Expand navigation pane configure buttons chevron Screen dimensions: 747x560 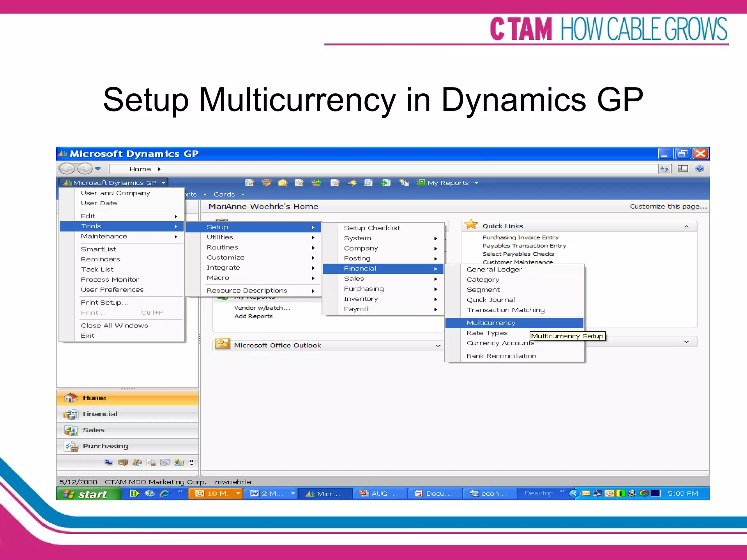[x=191, y=462]
